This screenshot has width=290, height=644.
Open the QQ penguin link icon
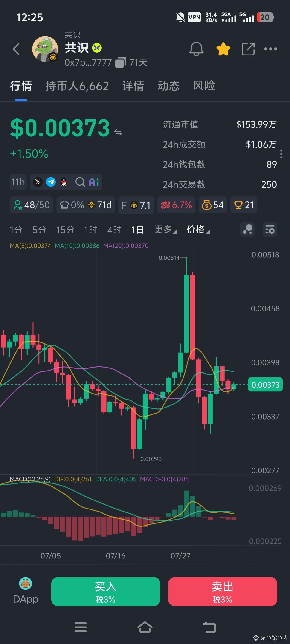click(64, 182)
